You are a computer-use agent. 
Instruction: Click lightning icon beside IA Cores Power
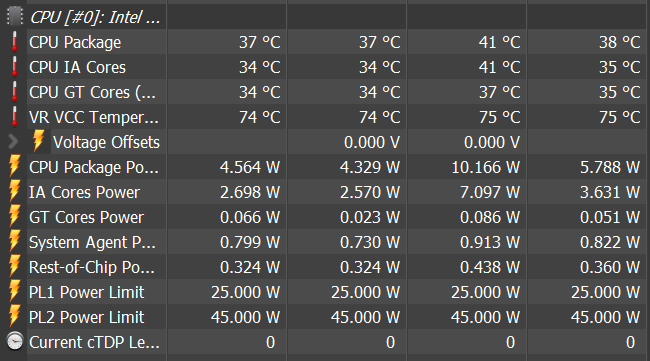pyautogui.click(x=15, y=191)
